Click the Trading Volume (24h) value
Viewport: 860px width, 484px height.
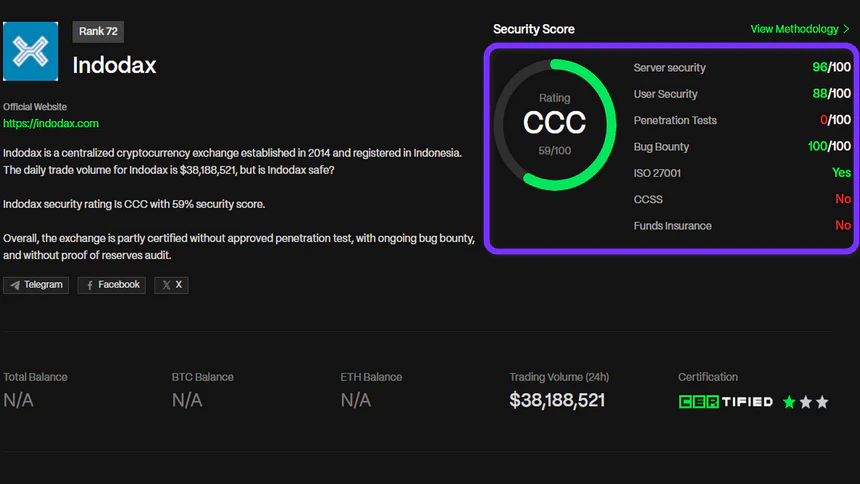[557, 401]
